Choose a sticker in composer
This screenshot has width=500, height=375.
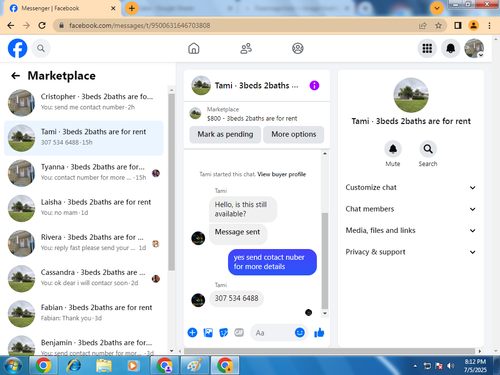point(223,332)
